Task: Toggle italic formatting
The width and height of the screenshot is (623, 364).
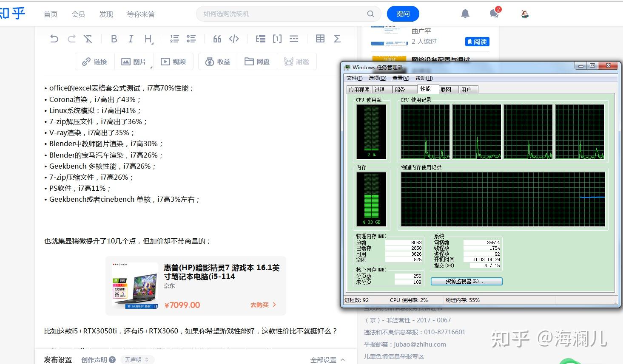Action: (x=131, y=39)
